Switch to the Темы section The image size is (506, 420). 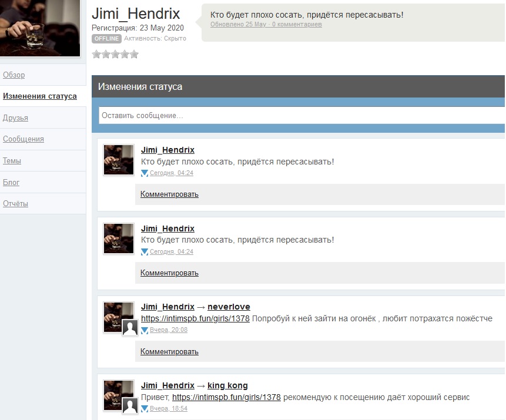(x=12, y=161)
